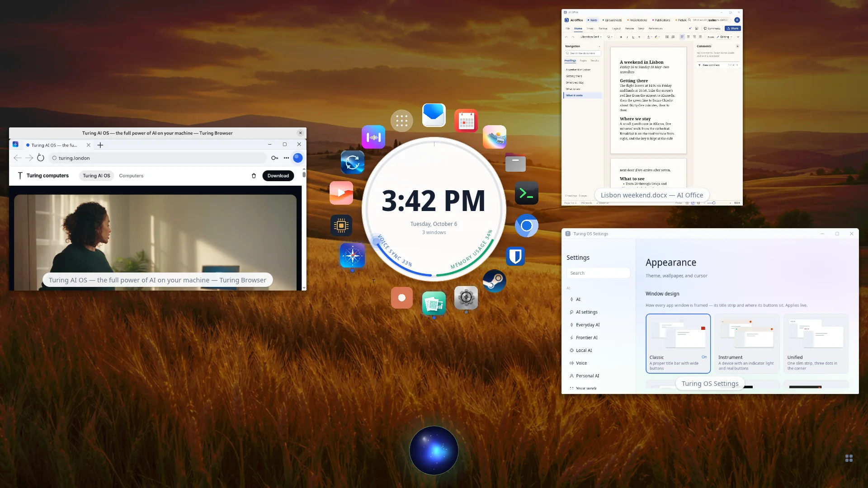
Task: Expand the highlight color dropdown arrow
Action: 659,37
